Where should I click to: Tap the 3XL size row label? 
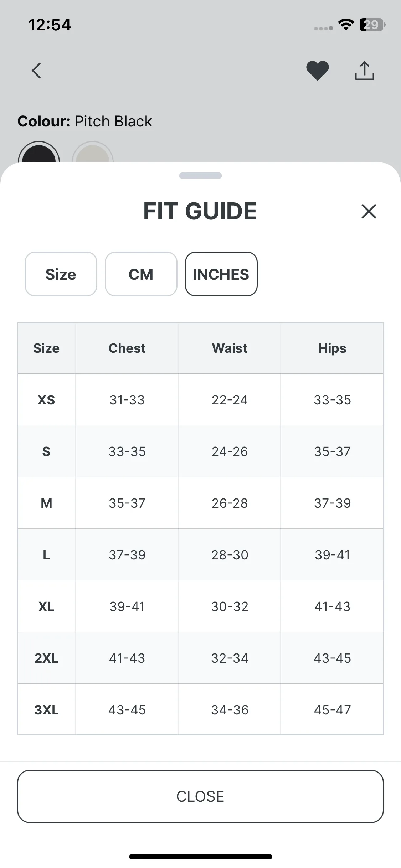tap(46, 710)
